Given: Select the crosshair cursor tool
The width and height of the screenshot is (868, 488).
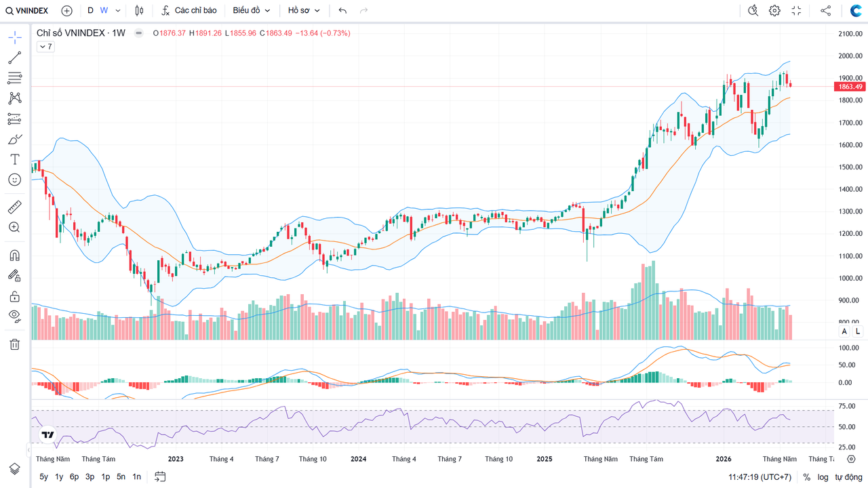Looking at the screenshot, I should pyautogui.click(x=15, y=37).
